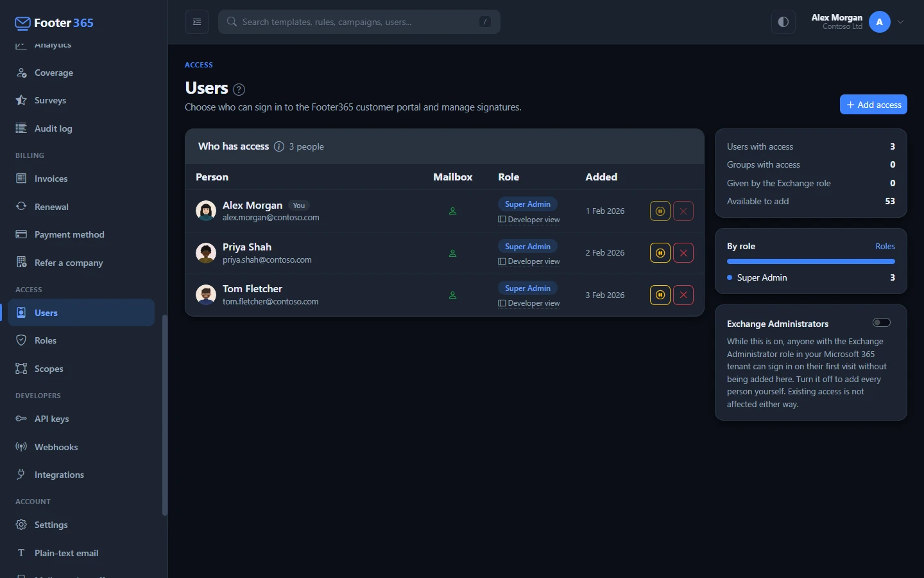
Task: Click Priya Shah's mailbox icon
Action: click(x=452, y=253)
